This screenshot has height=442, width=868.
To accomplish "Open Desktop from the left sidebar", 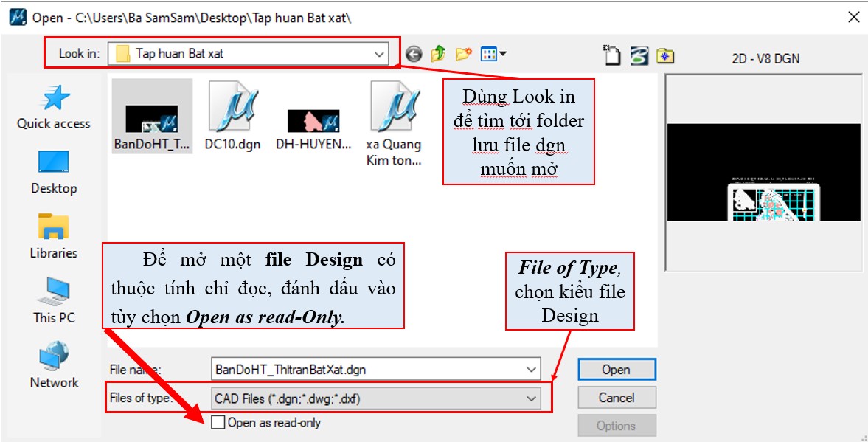I will click(x=53, y=171).
